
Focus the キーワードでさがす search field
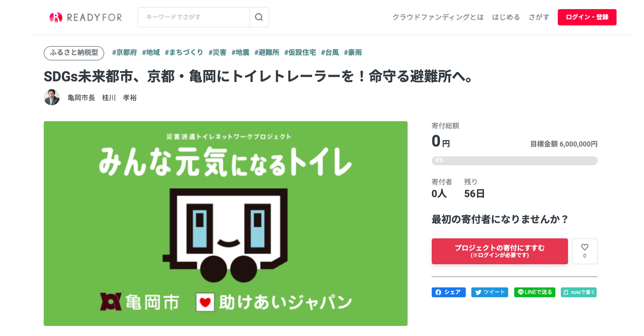pyautogui.click(x=194, y=17)
